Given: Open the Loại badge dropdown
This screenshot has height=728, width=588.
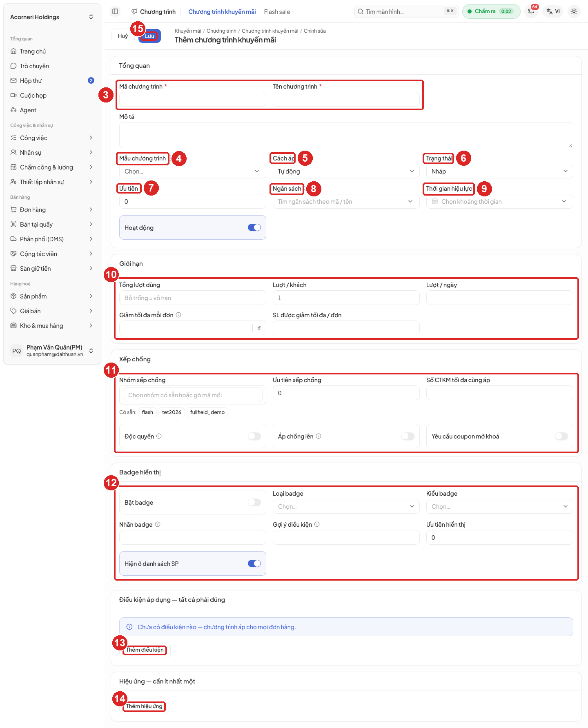Looking at the screenshot, I should click(346, 507).
